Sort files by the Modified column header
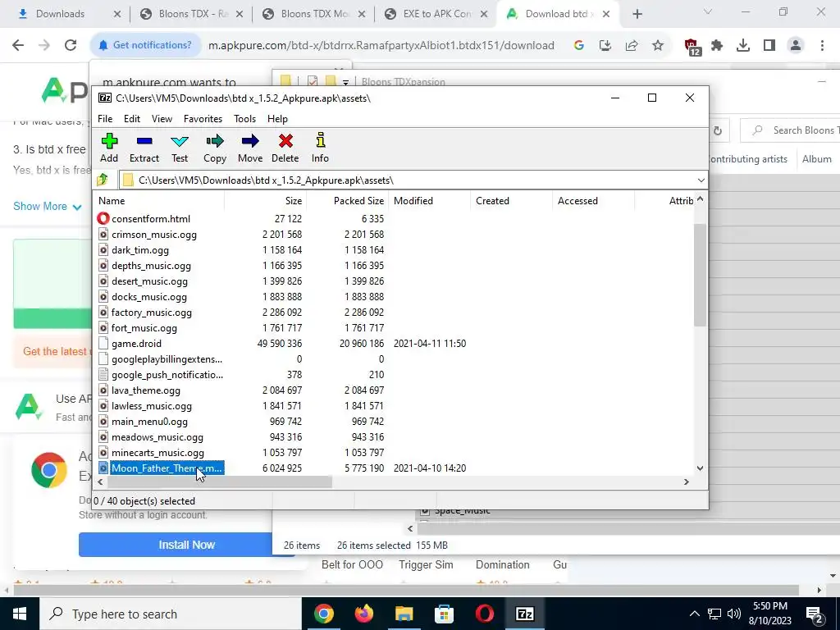This screenshot has width=840, height=630. click(x=430, y=201)
